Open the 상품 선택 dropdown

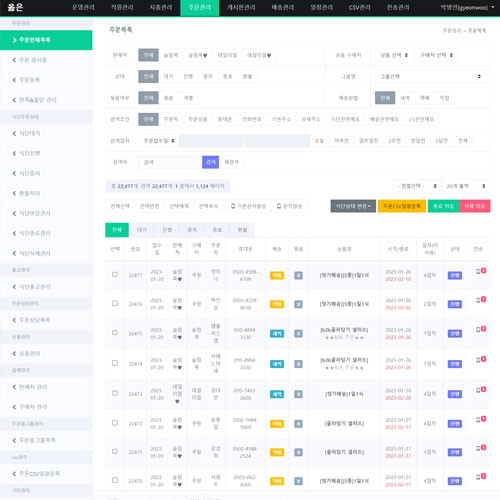pyautogui.click(x=394, y=55)
